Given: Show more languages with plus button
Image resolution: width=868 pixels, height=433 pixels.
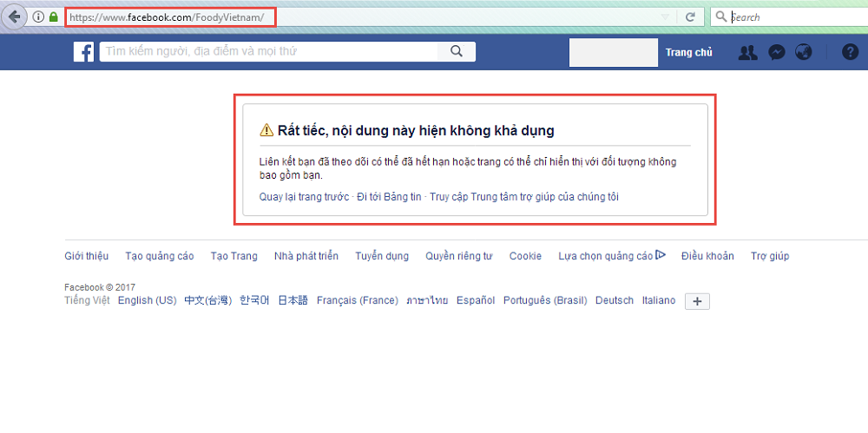Looking at the screenshot, I should click(x=698, y=301).
